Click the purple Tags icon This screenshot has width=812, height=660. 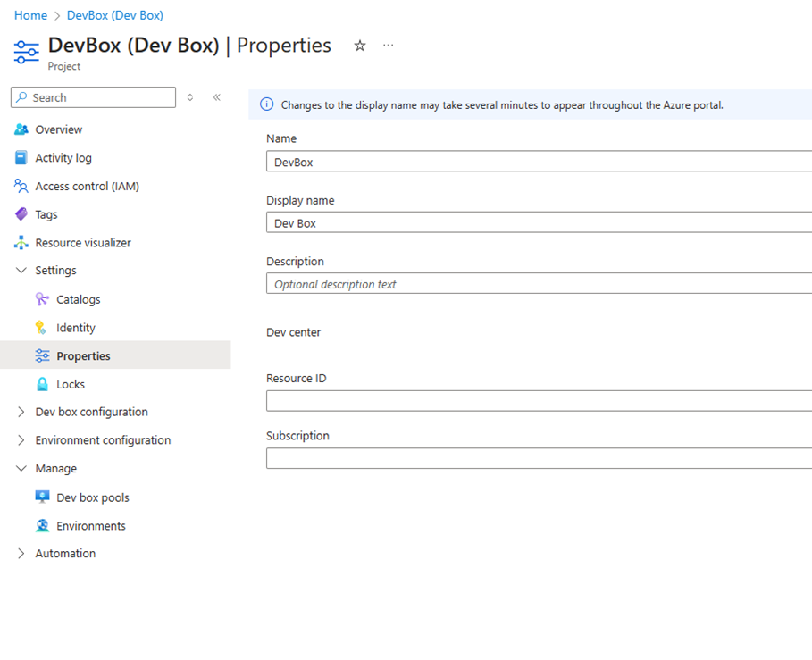(x=21, y=214)
